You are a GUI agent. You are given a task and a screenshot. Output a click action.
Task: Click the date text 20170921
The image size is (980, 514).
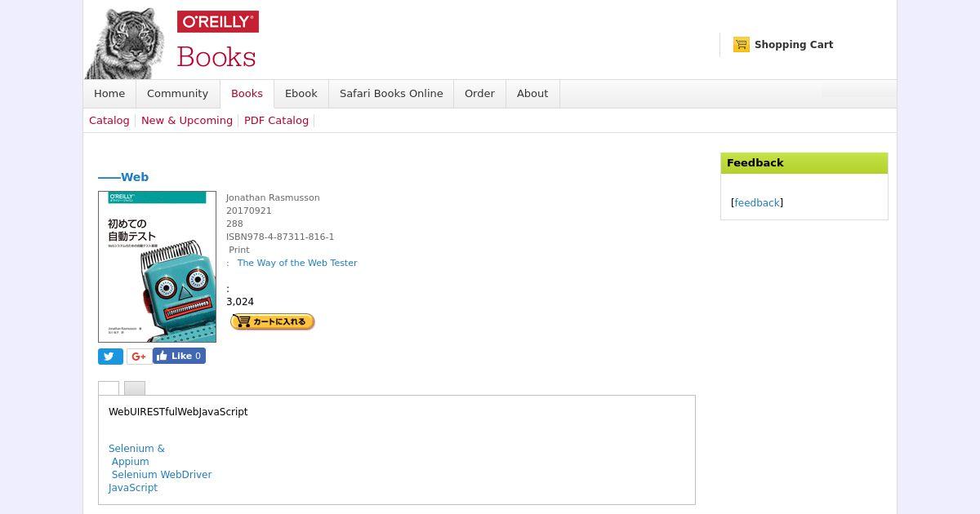point(249,210)
